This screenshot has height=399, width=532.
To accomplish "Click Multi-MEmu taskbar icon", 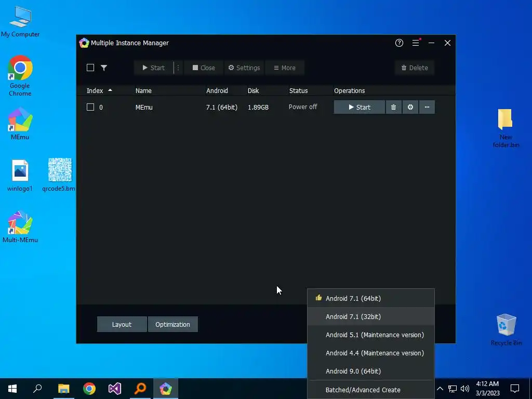I will [x=166, y=389].
